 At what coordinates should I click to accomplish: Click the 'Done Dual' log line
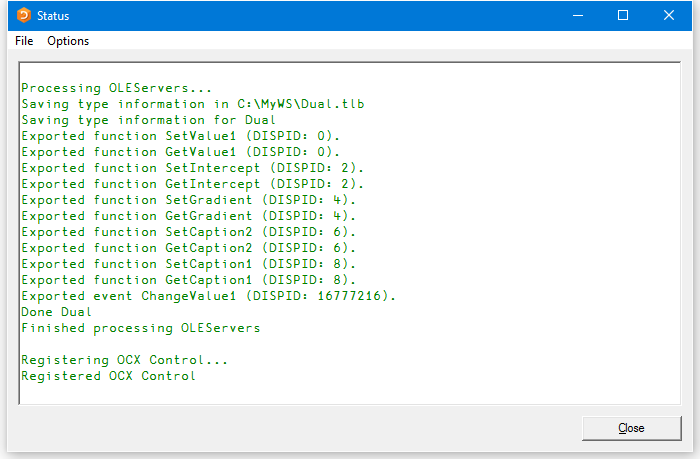pyautogui.click(x=56, y=312)
